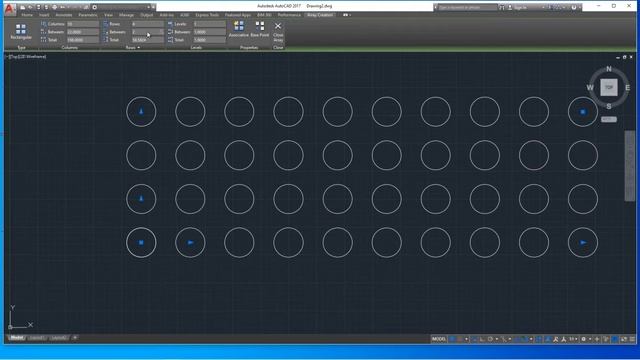Edit the column Total distance field
This screenshot has height=360, width=640.
click(x=83, y=40)
